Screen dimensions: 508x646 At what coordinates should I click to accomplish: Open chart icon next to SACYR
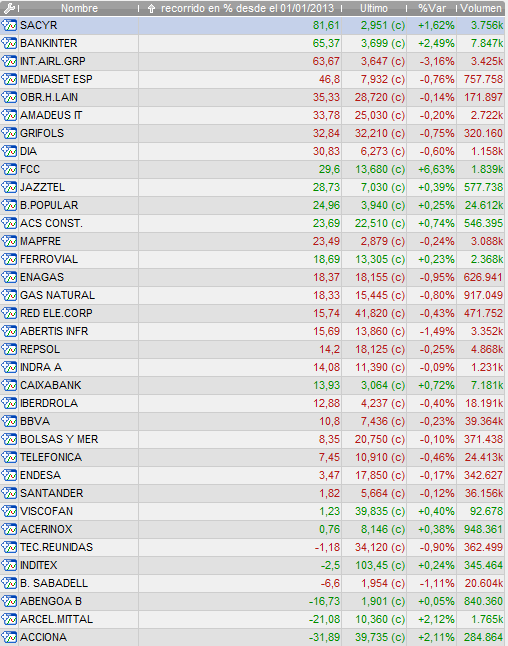point(9,26)
